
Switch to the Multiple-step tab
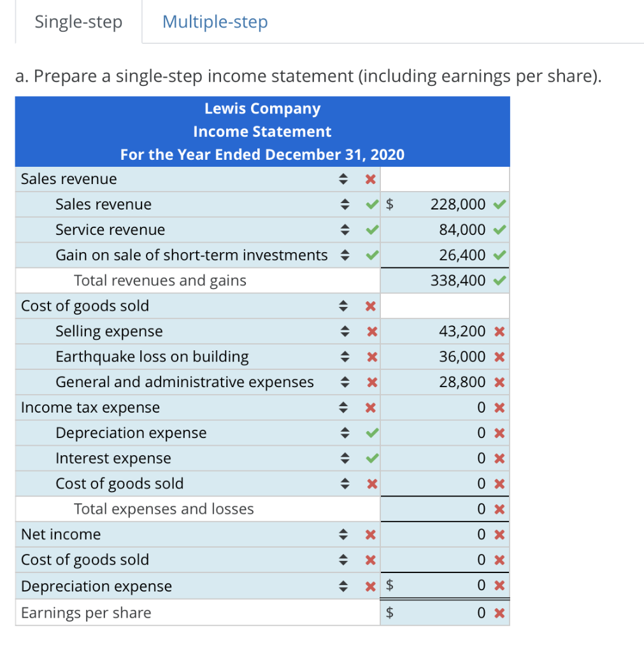pos(215,22)
